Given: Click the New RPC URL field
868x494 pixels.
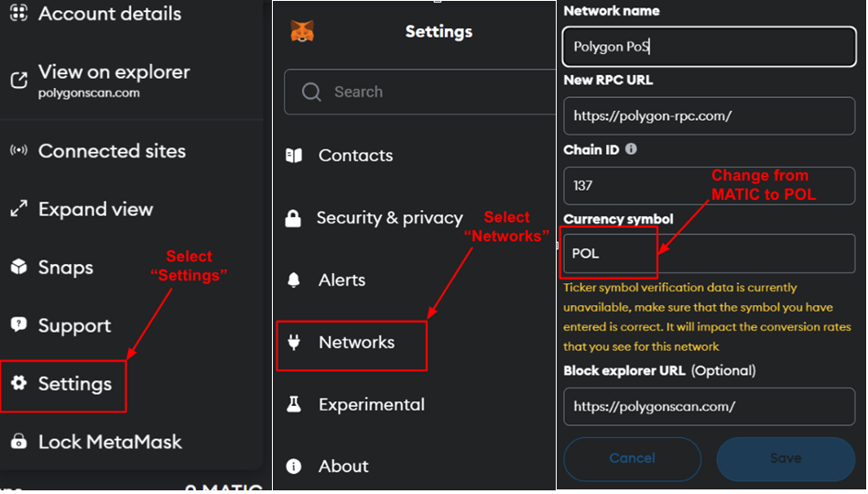Looking at the screenshot, I should 709,115.
